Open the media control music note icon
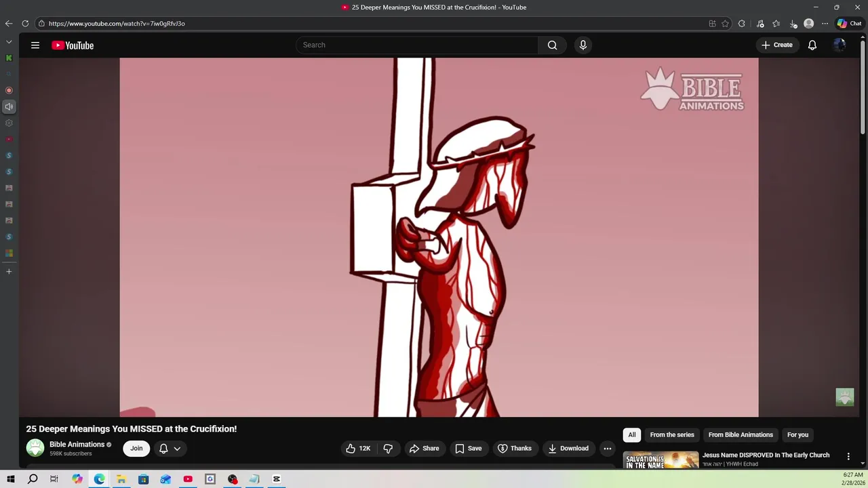 click(760, 24)
